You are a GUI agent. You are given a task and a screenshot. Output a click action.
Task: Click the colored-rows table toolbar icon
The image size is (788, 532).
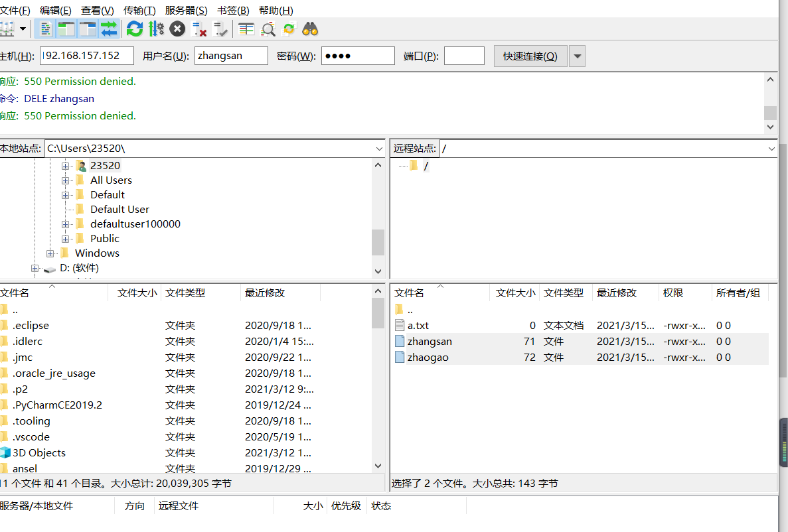pyautogui.click(x=246, y=29)
